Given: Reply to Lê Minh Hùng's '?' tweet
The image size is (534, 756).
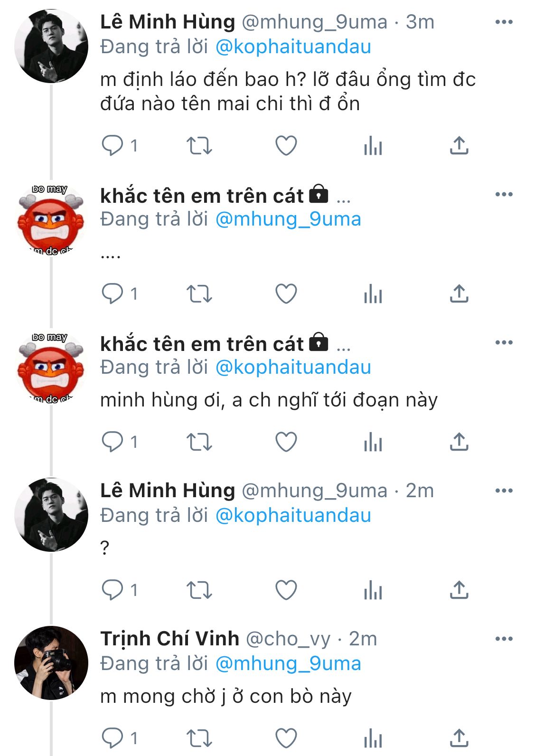Looking at the screenshot, I should pyautogui.click(x=113, y=590).
